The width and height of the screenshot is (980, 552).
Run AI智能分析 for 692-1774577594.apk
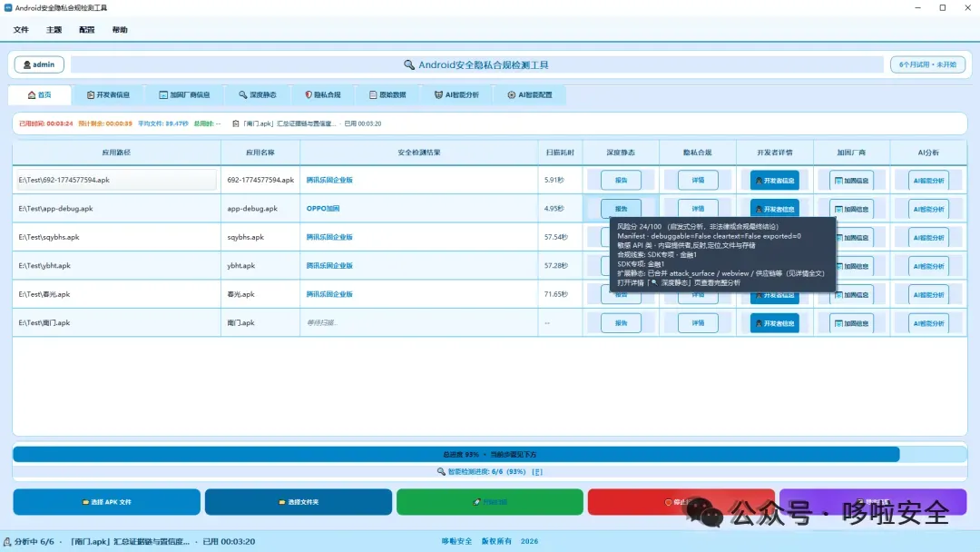click(x=928, y=181)
